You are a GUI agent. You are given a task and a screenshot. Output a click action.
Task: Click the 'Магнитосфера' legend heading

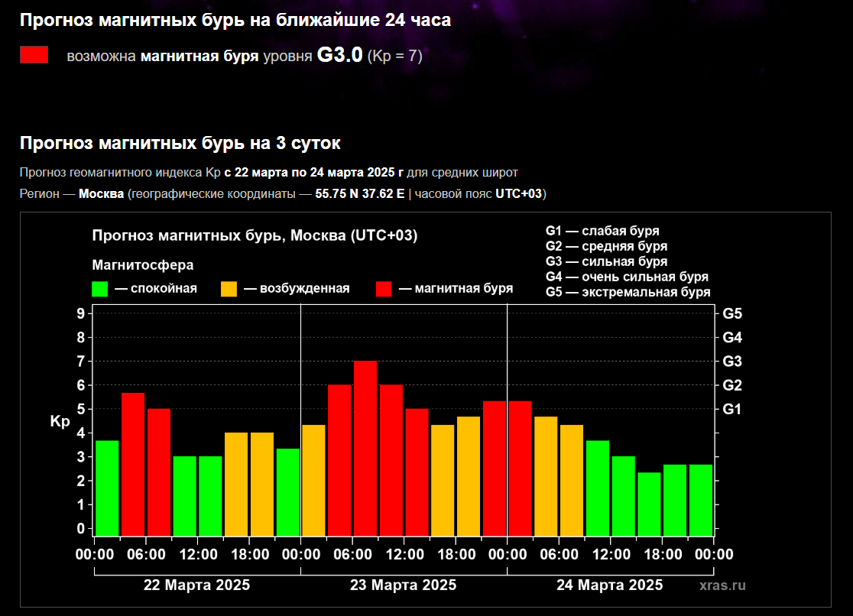(142, 265)
